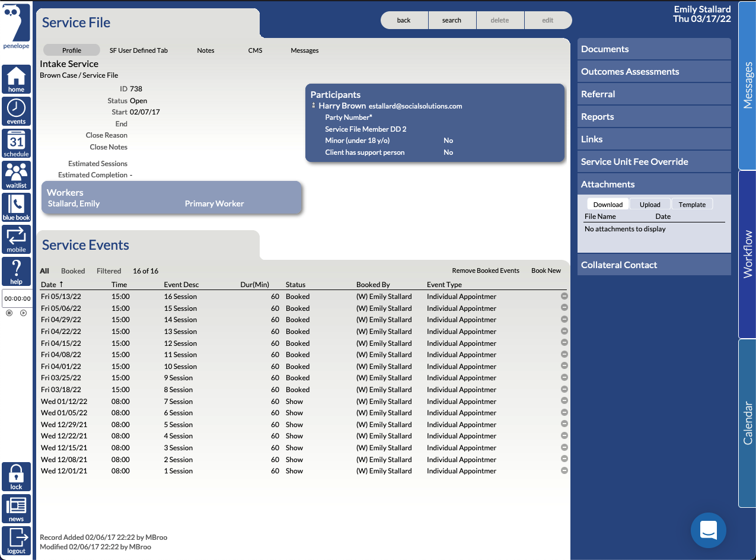Show only Booked service events

[x=73, y=271]
